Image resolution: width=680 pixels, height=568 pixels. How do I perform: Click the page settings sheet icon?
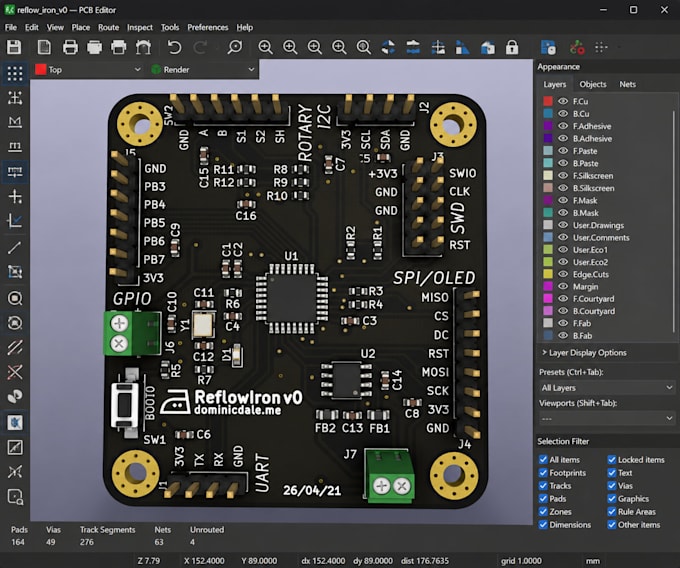click(x=44, y=47)
